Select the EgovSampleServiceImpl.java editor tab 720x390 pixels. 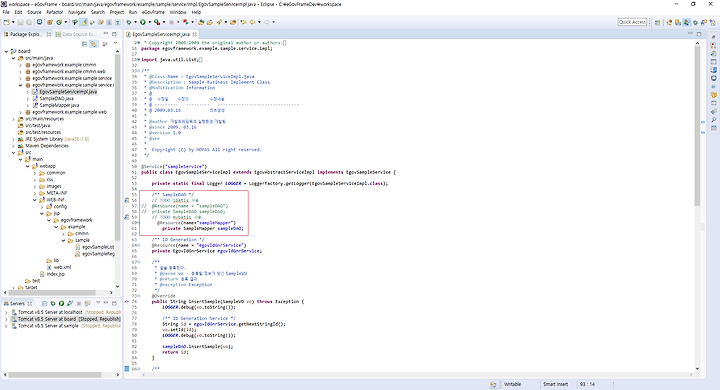point(161,34)
